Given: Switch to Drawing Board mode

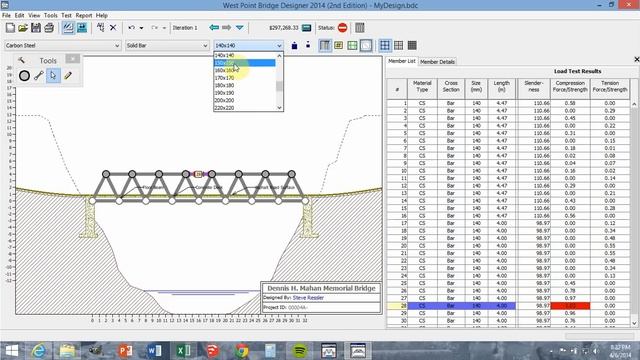Looking at the screenshot, I should point(68,28).
